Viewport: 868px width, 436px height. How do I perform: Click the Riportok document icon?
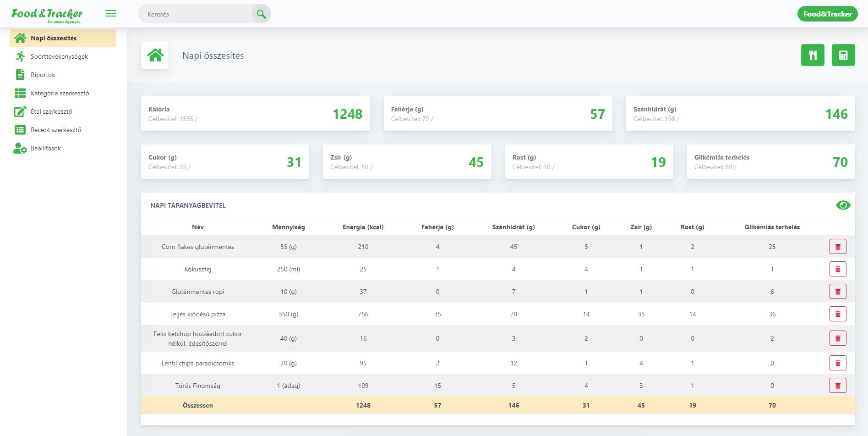pos(20,75)
